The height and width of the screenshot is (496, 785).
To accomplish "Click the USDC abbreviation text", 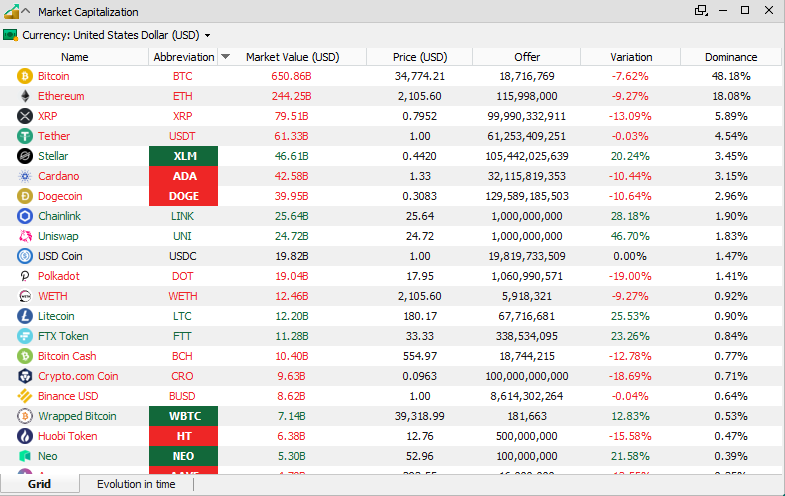I will pyautogui.click(x=183, y=256).
